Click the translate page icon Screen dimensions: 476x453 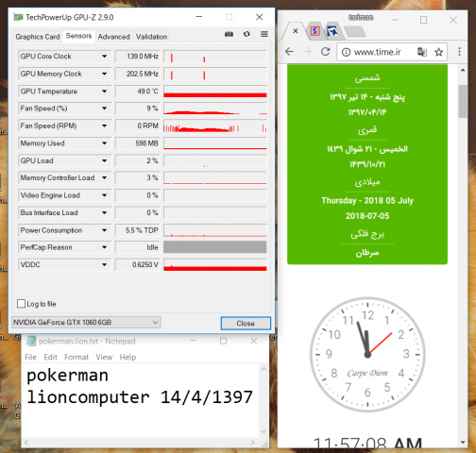pyautogui.click(x=422, y=52)
